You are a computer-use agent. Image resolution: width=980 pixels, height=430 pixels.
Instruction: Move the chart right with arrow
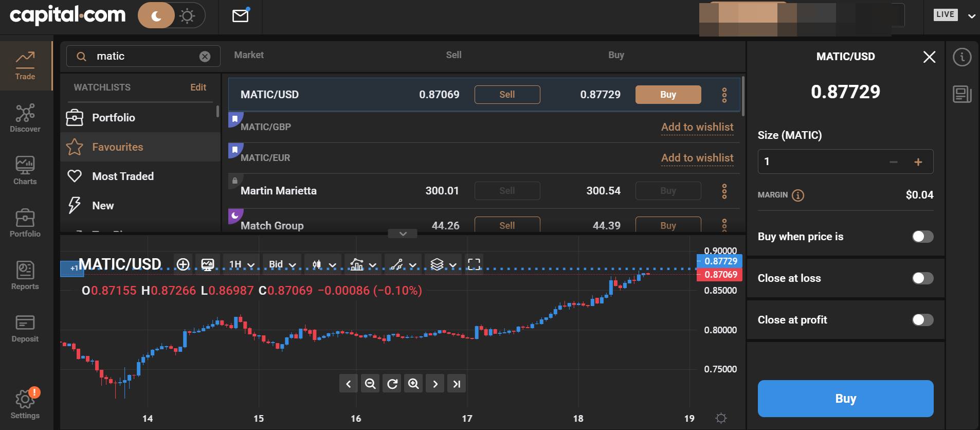tap(435, 384)
